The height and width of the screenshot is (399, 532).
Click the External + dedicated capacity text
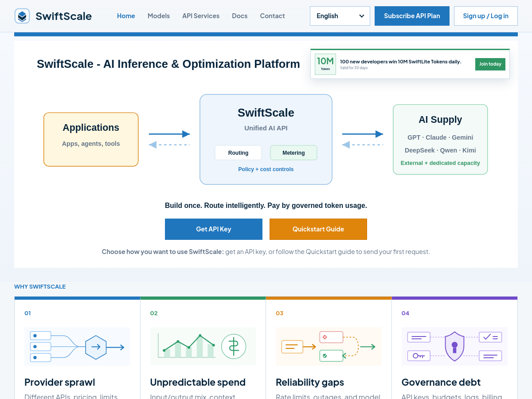coord(440,163)
